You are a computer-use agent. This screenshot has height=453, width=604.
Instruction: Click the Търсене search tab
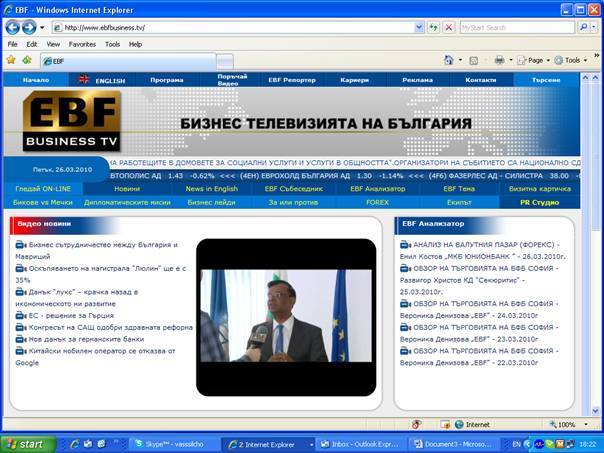click(x=546, y=80)
